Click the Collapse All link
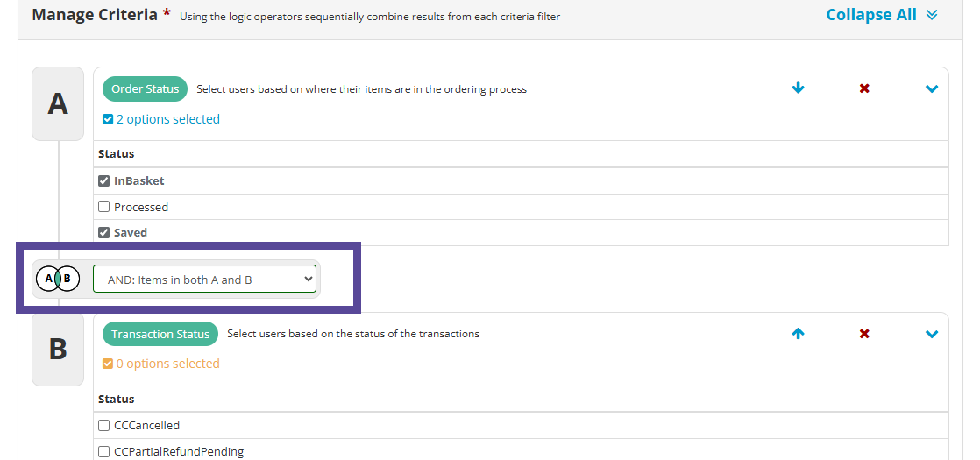The height and width of the screenshot is (460, 980). 881,14
